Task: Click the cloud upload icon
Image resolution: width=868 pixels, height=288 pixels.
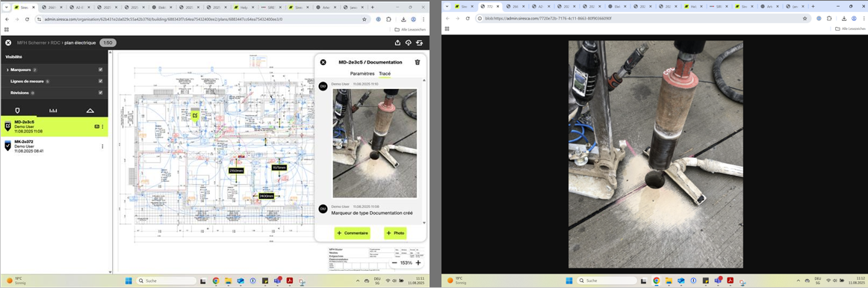Action: (x=409, y=43)
